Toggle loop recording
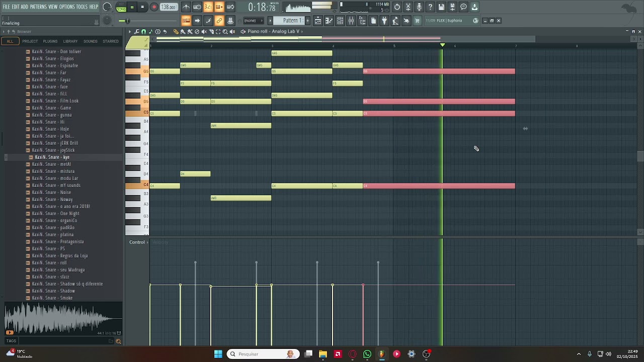Screen dimensions: 644x362 pos(230,7)
